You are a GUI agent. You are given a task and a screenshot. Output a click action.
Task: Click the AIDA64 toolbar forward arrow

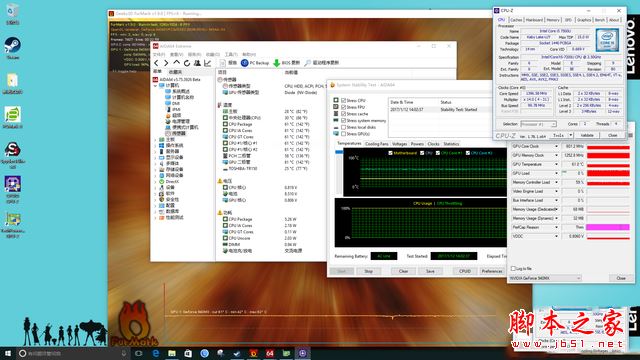pos(166,63)
